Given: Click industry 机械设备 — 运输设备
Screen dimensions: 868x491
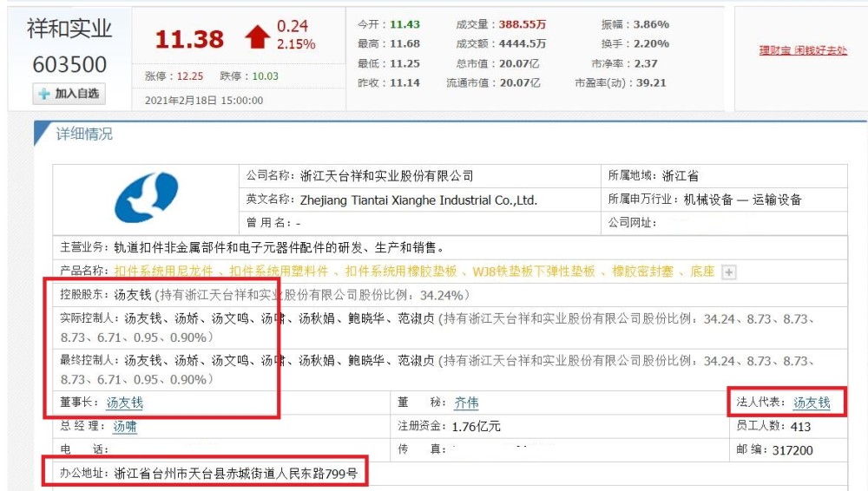Looking at the screenshot, I should (x=742, y=200).
